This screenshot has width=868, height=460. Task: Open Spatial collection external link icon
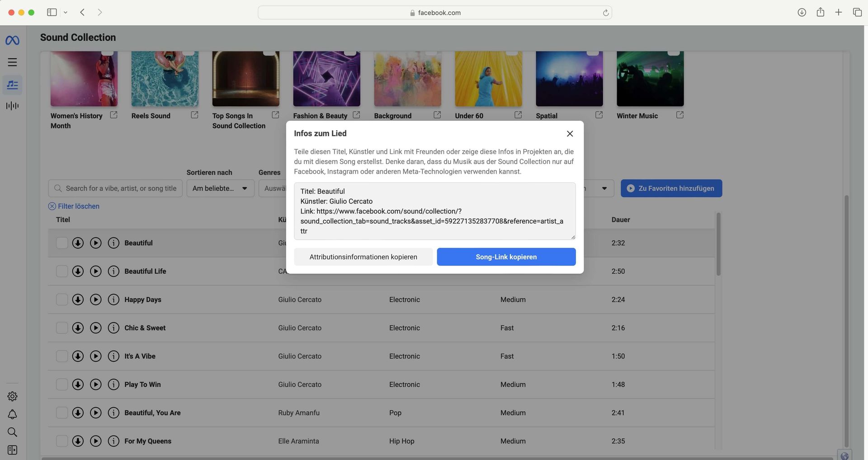[x=599, y=115]
